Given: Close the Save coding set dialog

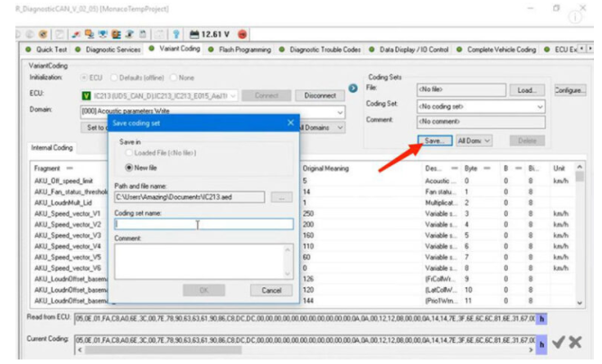Looking at the screenshot, I should pos(290,122).
